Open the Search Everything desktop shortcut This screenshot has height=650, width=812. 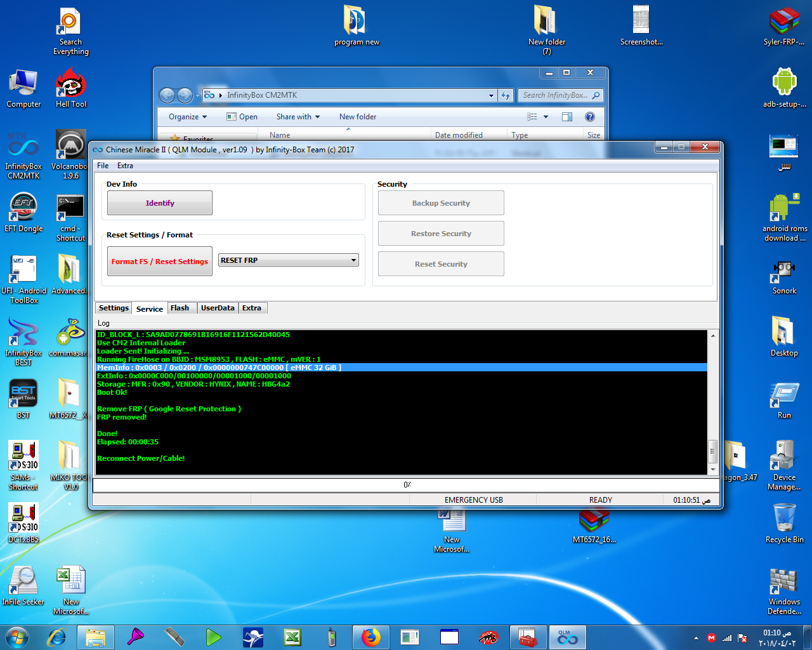70,32
